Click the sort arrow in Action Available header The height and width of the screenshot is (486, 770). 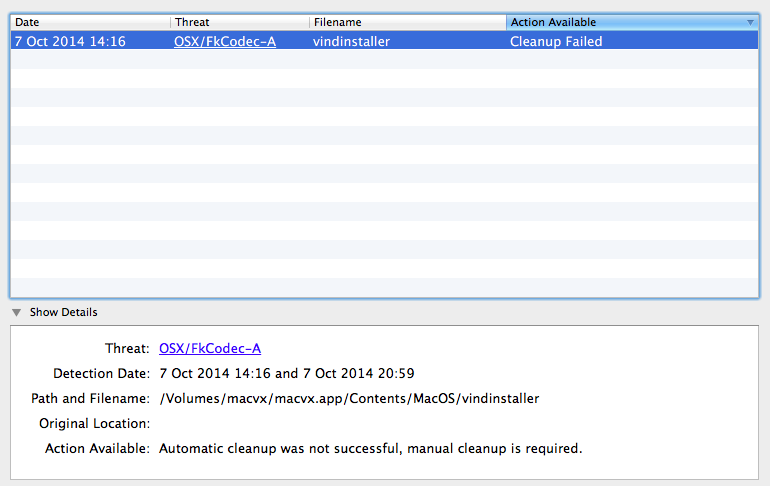point(750,23)
